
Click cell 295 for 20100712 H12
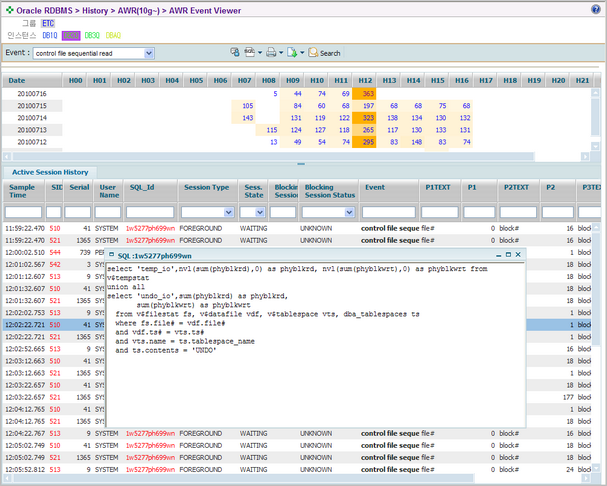(x=365, y=142)
